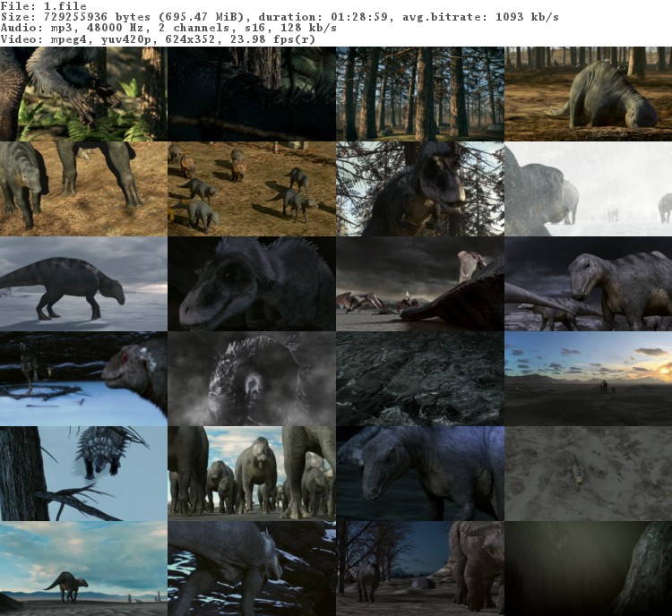Click the 'Video: mpeg4, yuv420p' text line
The image size is (672, 616).
(158, 39)
